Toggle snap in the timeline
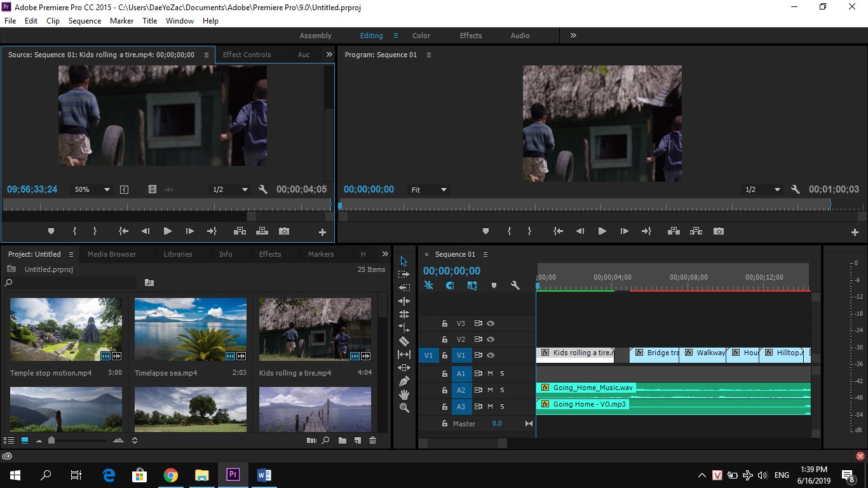The width and height of the screenshot is (868, 488). click(451, 286)
